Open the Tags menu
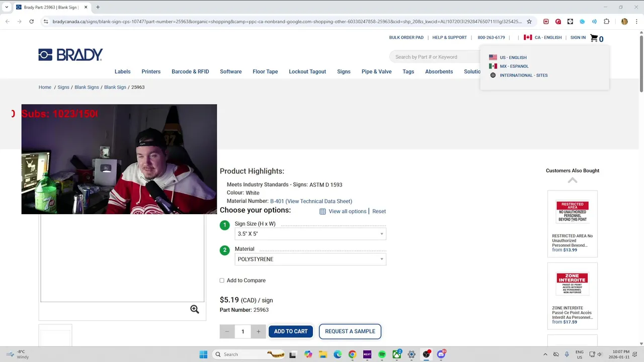The image size is (644, 362). pos(409,71)
